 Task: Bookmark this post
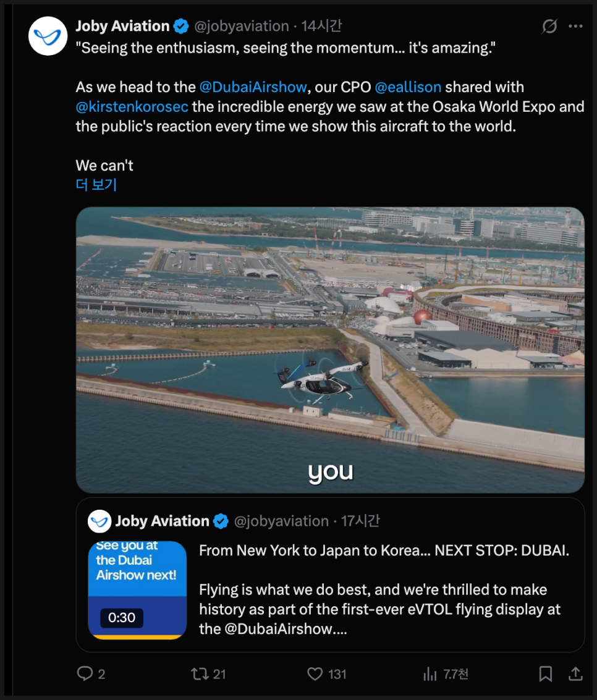coord(545,673)
